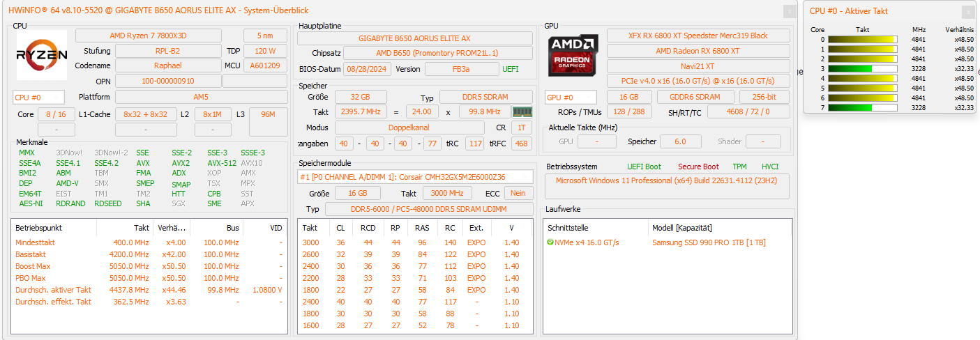980x340 pixels.
Task: Click the 8x32 + 8x32 L1-Cache field
Action: [146, 114]
